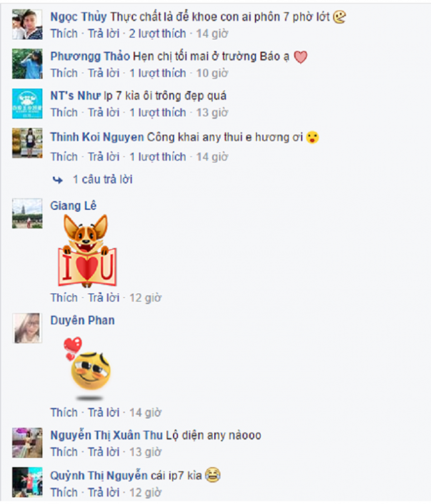Reply to Duyên Phan's comment via Trả lời
The height and width of the screenshot is (504, 431).
tap(104, 412)
